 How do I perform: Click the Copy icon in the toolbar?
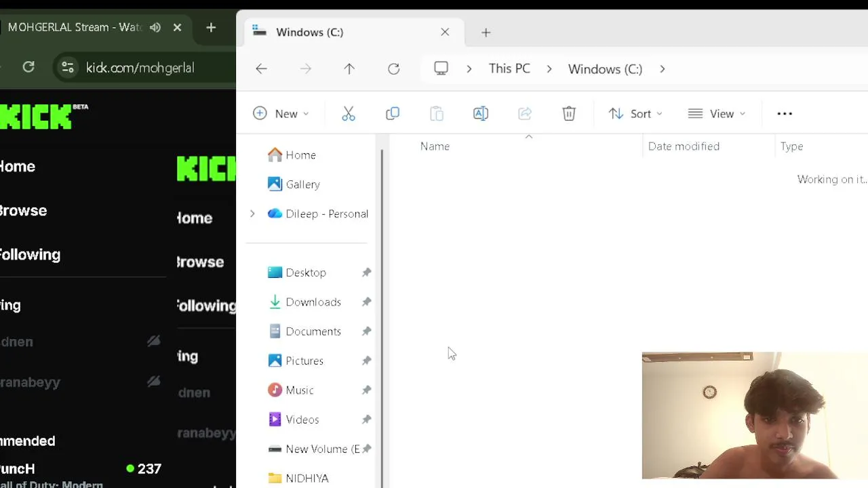(393, 114)
